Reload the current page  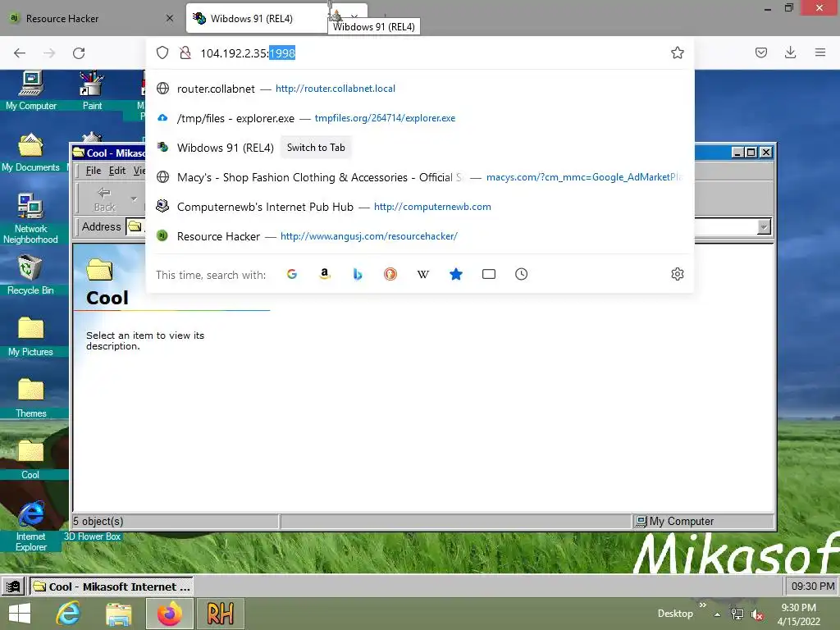pyautogui.click(x=79, y=52)
